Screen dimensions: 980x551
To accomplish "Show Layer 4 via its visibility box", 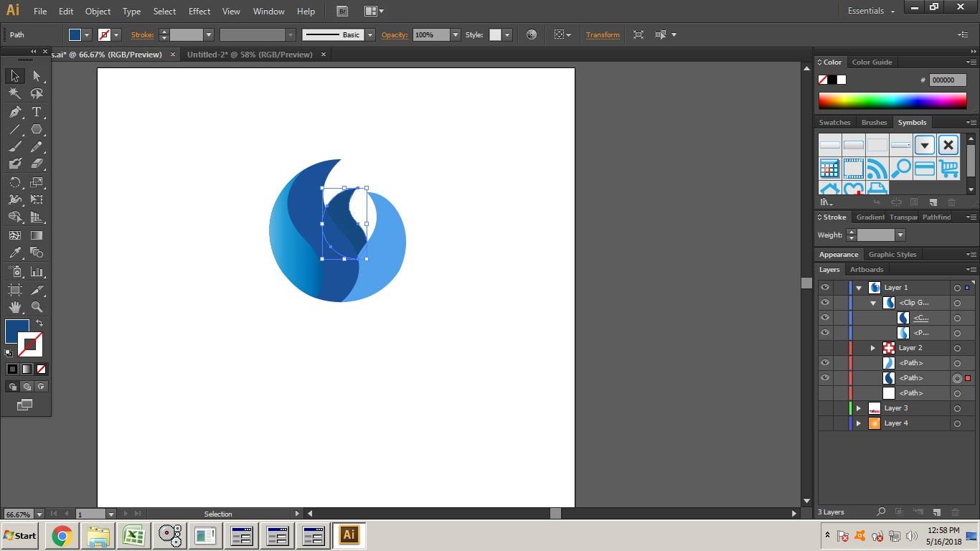I will (x=825, y=423).
